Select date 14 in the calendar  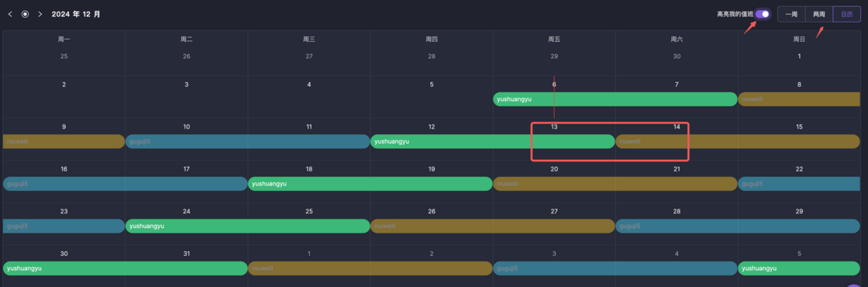[x=677, y=127]
